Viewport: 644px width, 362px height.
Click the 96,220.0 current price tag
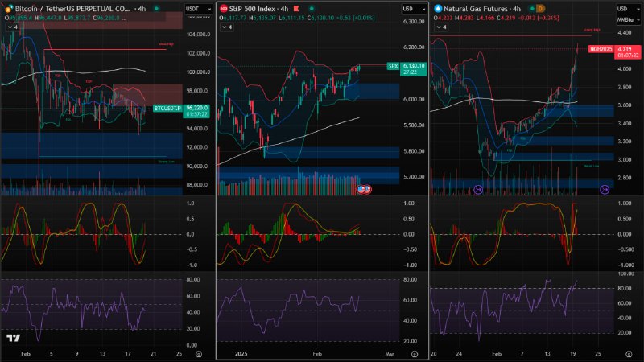[x=196, y=111]
